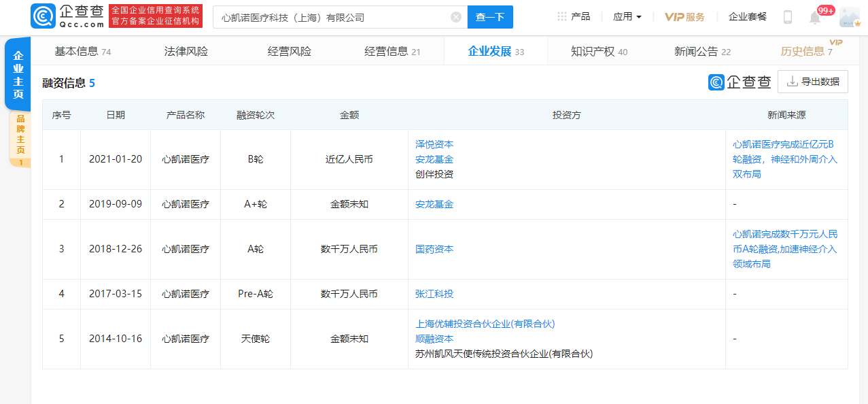Click date 2017-03-15 cell
The image size is (868, 404).
coord(116,294)
